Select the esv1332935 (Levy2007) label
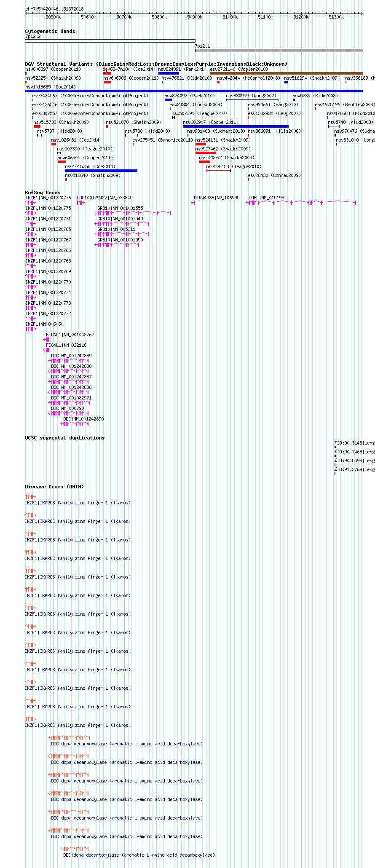375x868 pixels. (x=274, y=113)
